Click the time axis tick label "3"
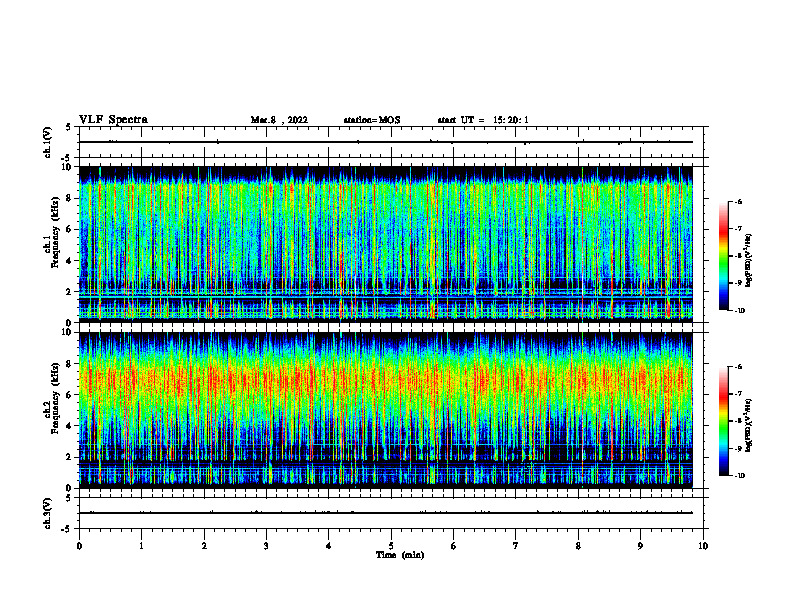Viewport: 792px width, 612px height. [266, 546]
